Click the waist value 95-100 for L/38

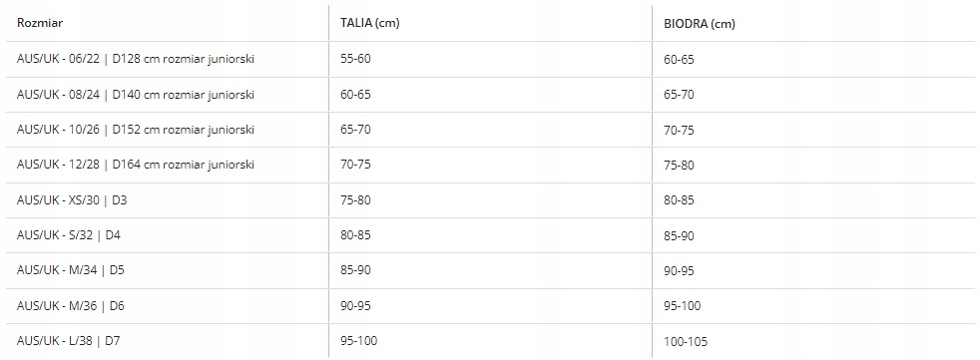[358, 341]
